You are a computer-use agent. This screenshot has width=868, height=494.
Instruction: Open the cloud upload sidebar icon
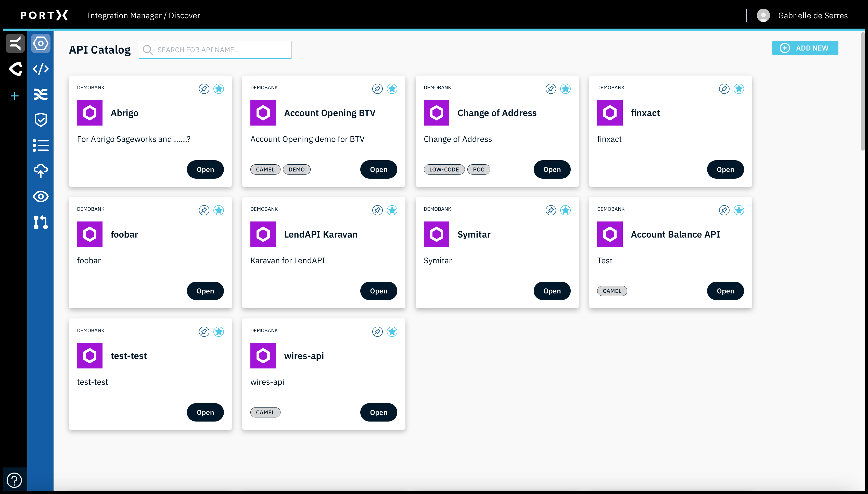point(41,171)
